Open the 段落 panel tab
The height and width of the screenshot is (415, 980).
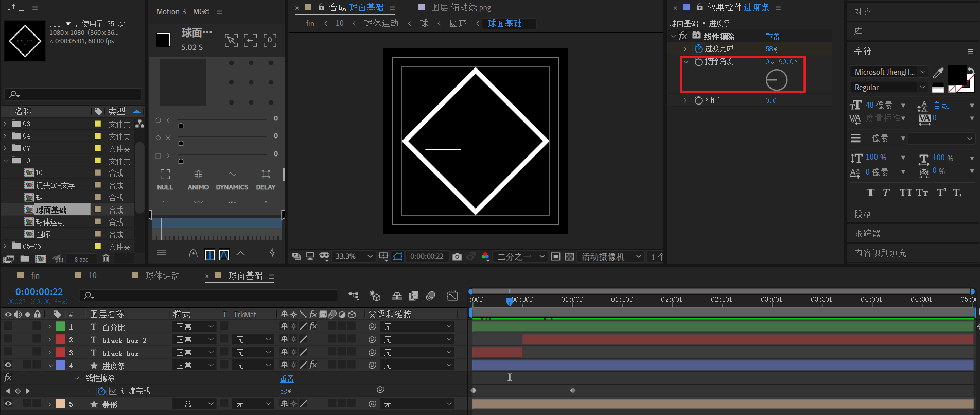point(863,214)
